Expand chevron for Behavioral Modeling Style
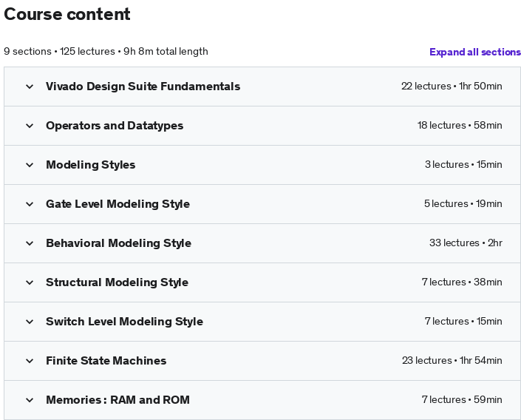The height and width of the screenshot is (420, 521). (30, 243)
